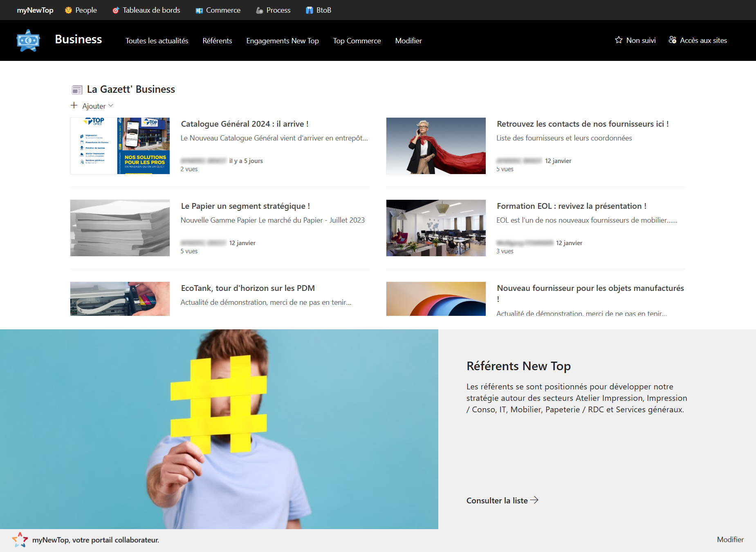Image resolution: width=756 pixels, height=552 pixels.
Task: Open article Retrouvez les contacts de nos fournisseurs
Action: tap(583, 124)
